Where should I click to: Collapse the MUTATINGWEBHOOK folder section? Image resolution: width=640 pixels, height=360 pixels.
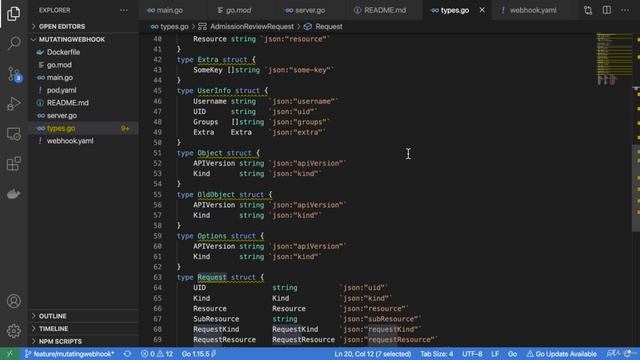coord(83,39)
